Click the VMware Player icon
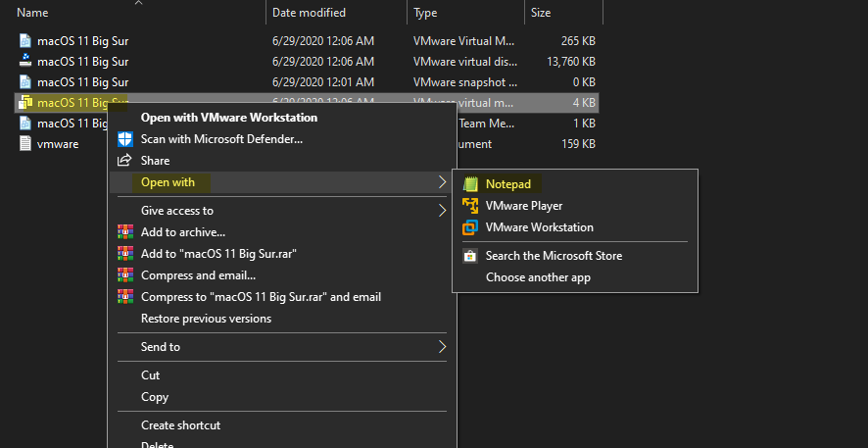Screen dimensions: 868x448 coord(470,206)
